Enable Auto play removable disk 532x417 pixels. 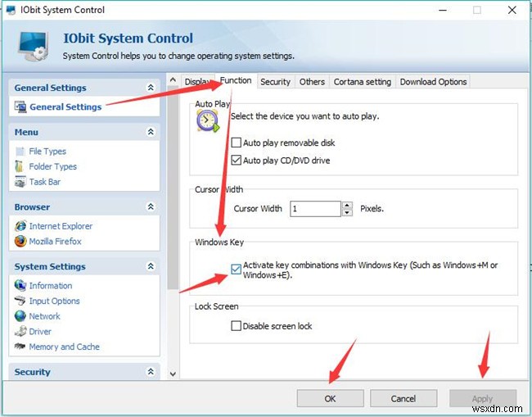(237, 143)
